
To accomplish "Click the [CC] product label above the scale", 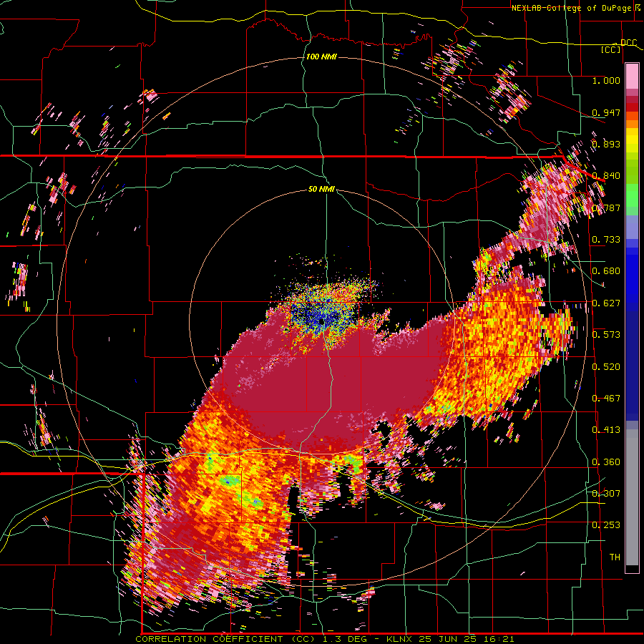I will 610,49.
